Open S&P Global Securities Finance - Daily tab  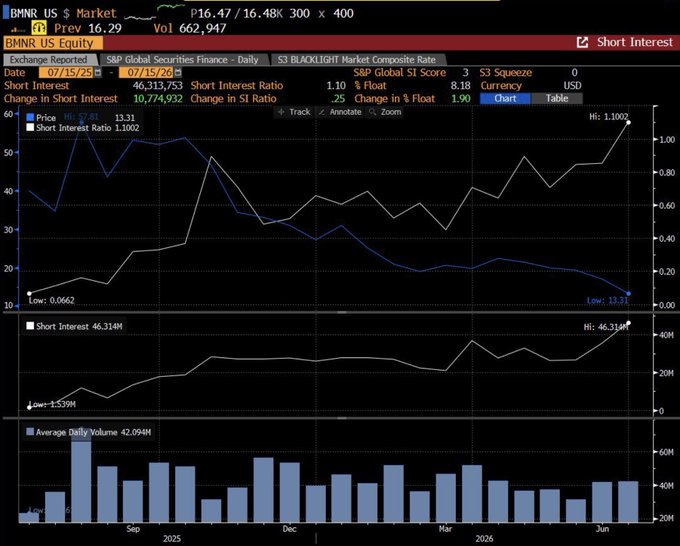182,60
